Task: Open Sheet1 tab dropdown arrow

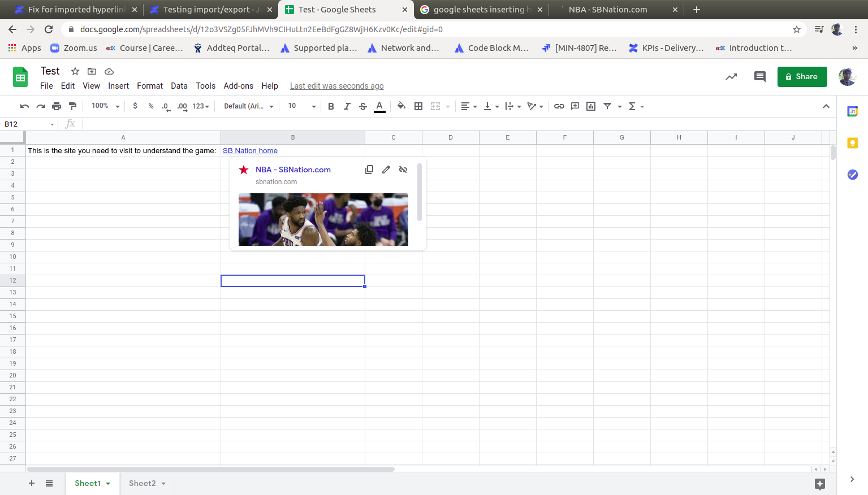Action: [x=108, y=484]
